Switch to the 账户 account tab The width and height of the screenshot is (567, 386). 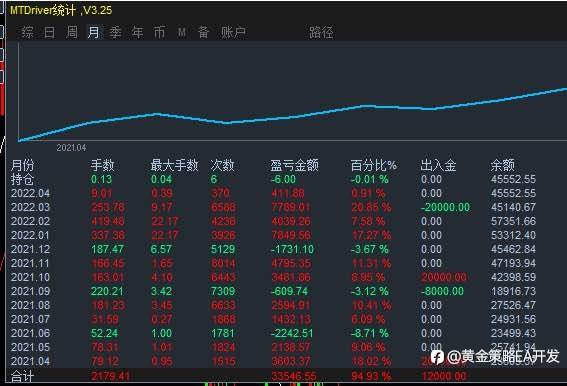pos(234,33)
